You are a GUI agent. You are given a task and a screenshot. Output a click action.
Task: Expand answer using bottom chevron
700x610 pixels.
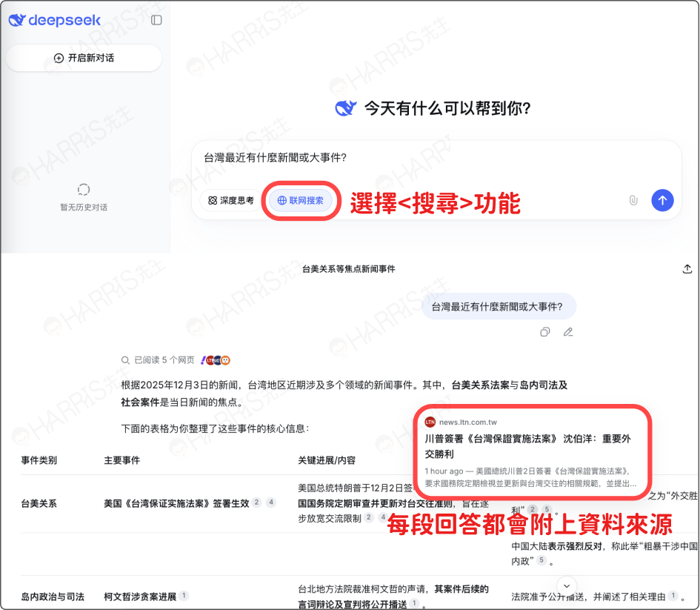click(x=567, y=586)
